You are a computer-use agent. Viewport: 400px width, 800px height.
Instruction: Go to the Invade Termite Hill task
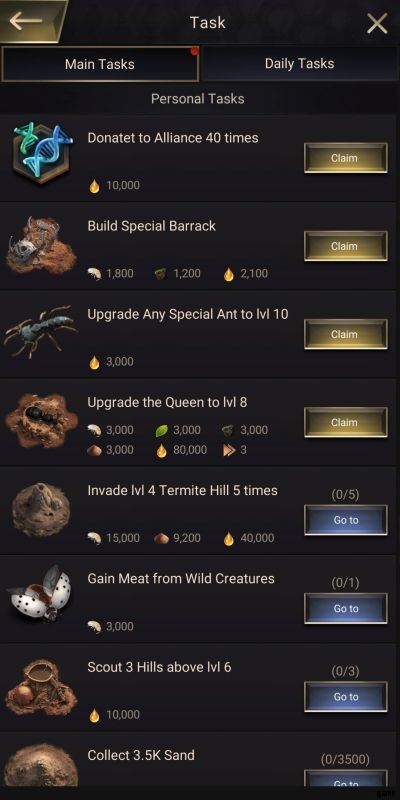pyautogui.click(x=345, y=520)
